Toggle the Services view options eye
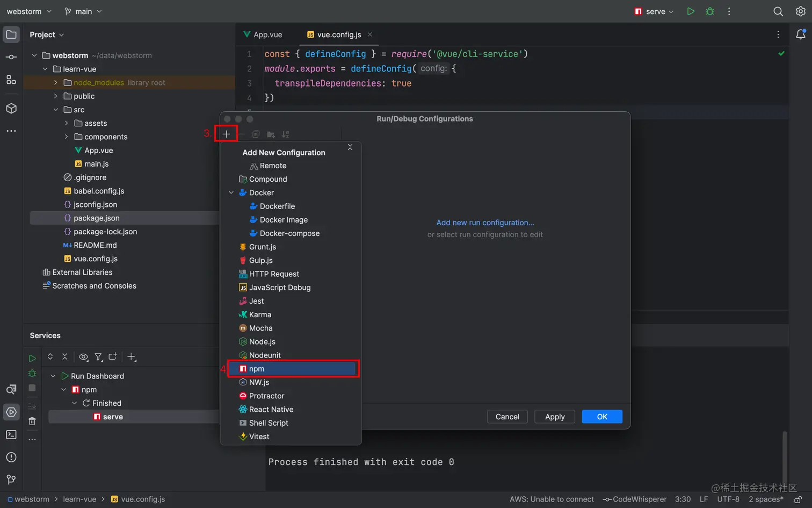 click(83, 356)
